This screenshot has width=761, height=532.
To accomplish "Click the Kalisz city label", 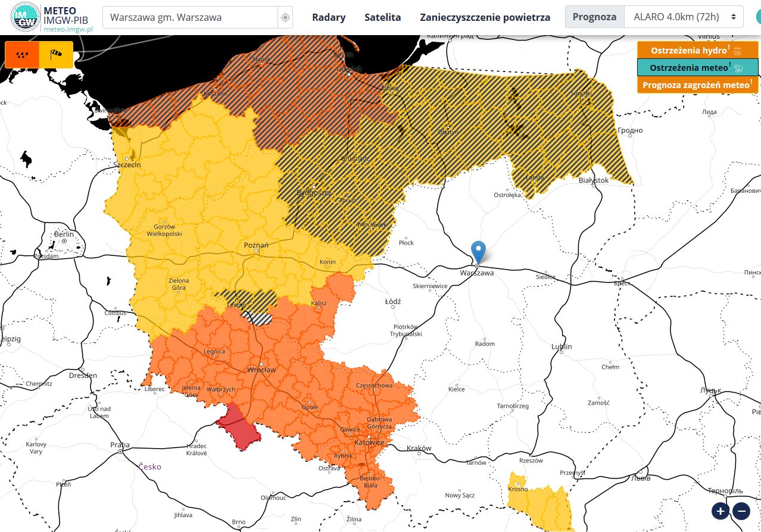I will [319, 303].
